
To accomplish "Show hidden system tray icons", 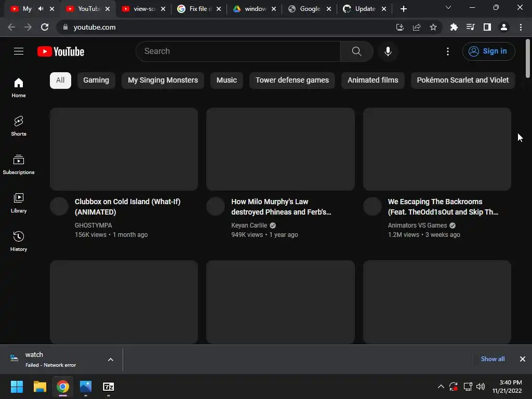I will (x=441, y=387).
